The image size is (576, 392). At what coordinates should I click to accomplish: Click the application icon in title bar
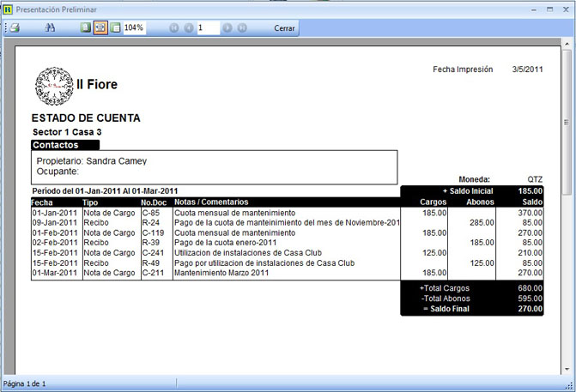[8, 8]
